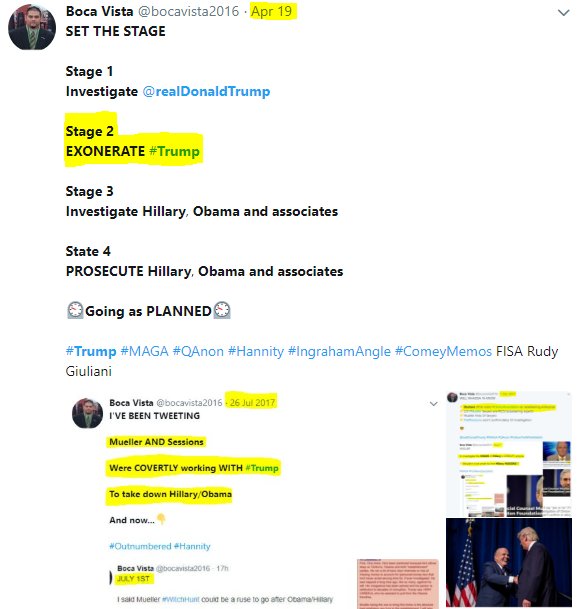Click the #MAGA hashtag
The image size is (579, 609).
(x=144, y=351)
